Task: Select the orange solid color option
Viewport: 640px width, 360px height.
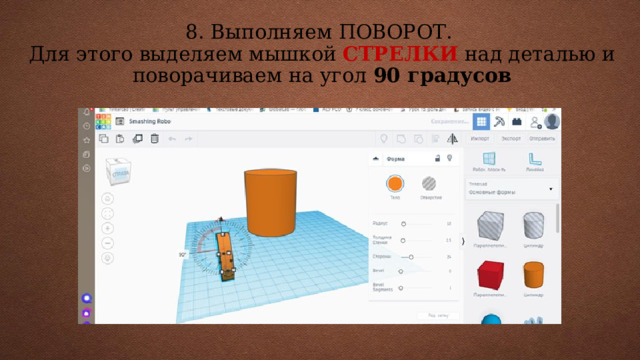Action: [395, 184]
